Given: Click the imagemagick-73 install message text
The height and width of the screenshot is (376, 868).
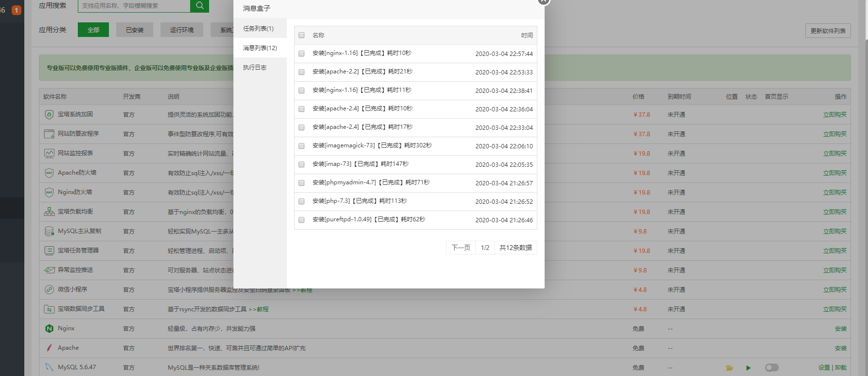Looking at the screenshot, I should click(x=372, y=145).
